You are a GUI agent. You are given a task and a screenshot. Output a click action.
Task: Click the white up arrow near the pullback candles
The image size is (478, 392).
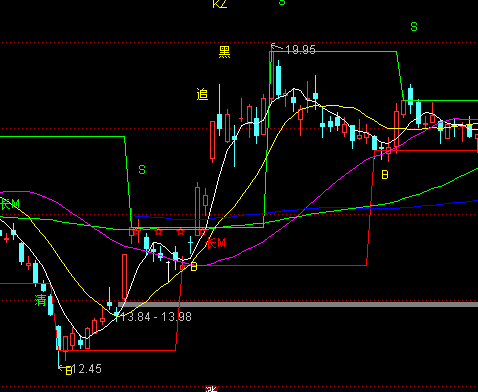pos(168,271)
